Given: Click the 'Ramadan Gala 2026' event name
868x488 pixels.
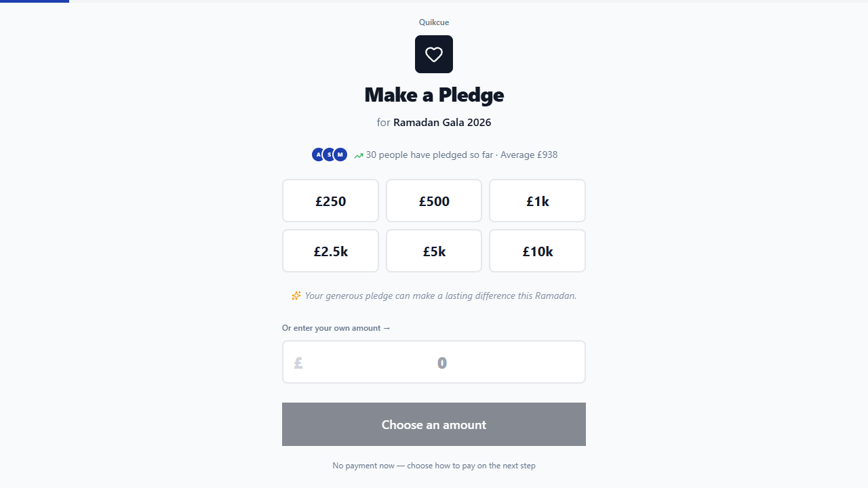Looking at the screenshot, I should click(x=442, y=123).
